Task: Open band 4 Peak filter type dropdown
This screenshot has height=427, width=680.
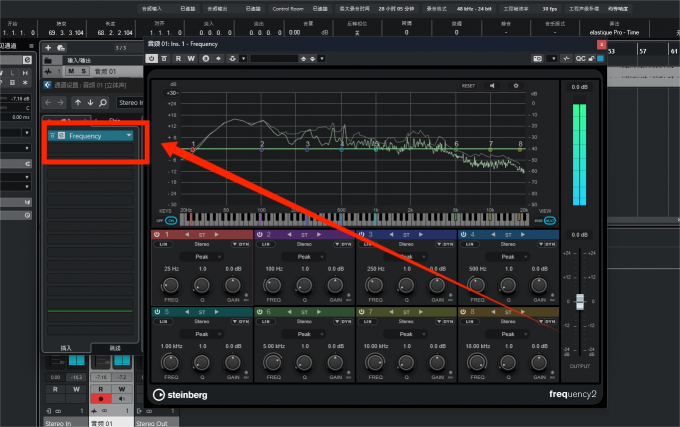Action: click(x=508, y=257)
